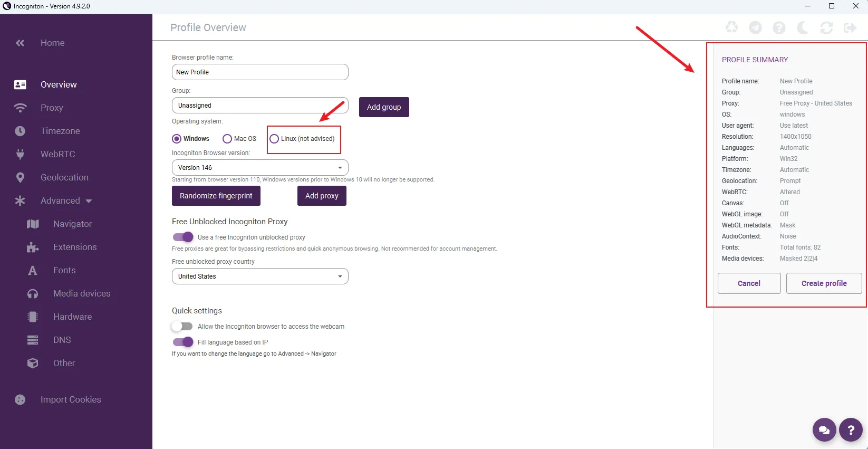The width and height of the screenshot is (868, 449).
Task: Click the round help question-mark button at bottom right
Action: [851, 431]
